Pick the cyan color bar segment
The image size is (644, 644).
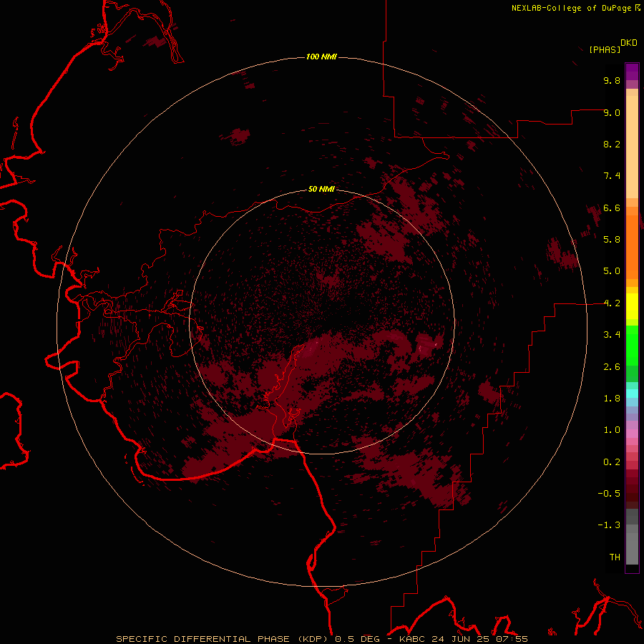(632, 394)
